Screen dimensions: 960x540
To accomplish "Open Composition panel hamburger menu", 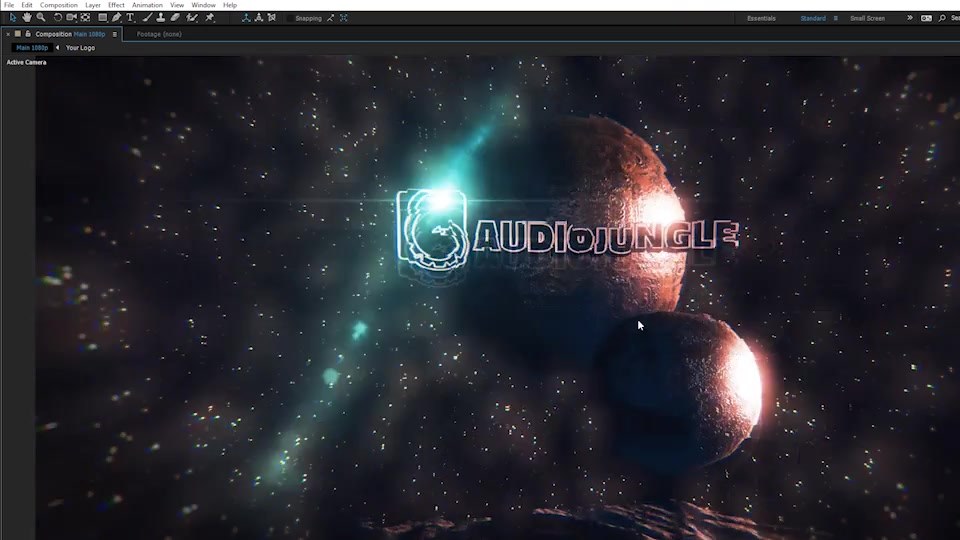I will click(114, 34).
